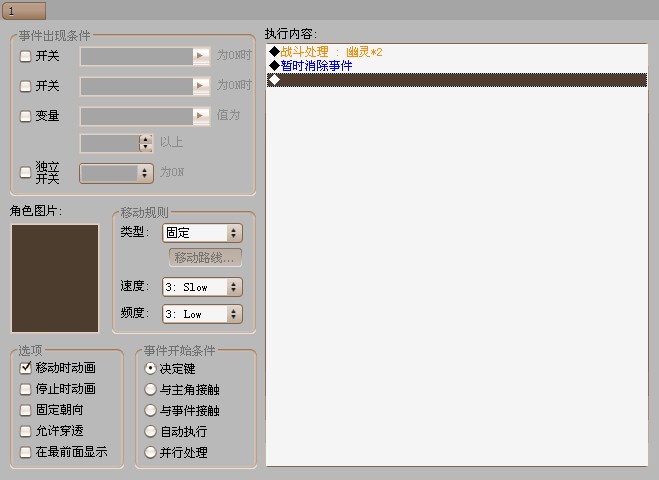The width and height of the screenshot is (659, 480).
Task: Open the self switch dropdown before 为ON
Action: pyautogui.click(x=116, y=173)
